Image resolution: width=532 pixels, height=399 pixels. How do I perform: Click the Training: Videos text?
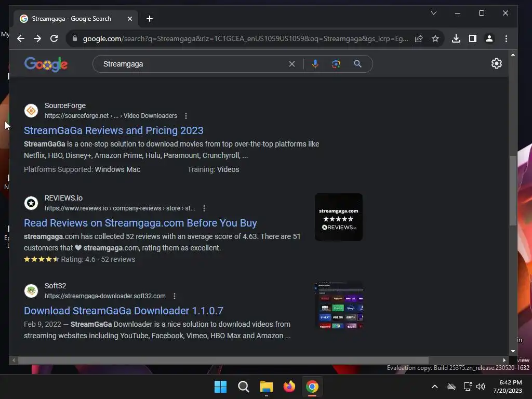coord(214,169)
